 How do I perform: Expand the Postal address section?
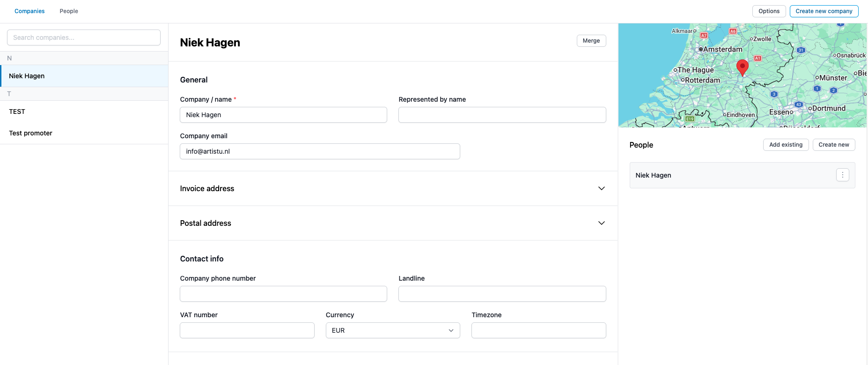601,223
